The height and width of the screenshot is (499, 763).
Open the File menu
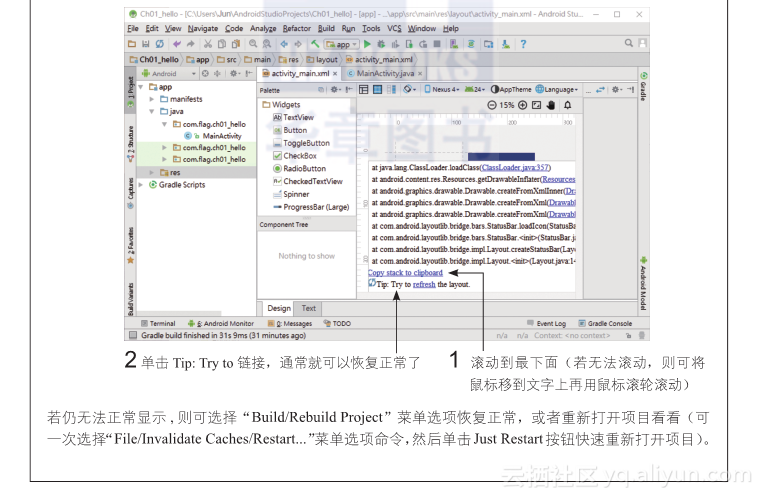tap(133, 29)
